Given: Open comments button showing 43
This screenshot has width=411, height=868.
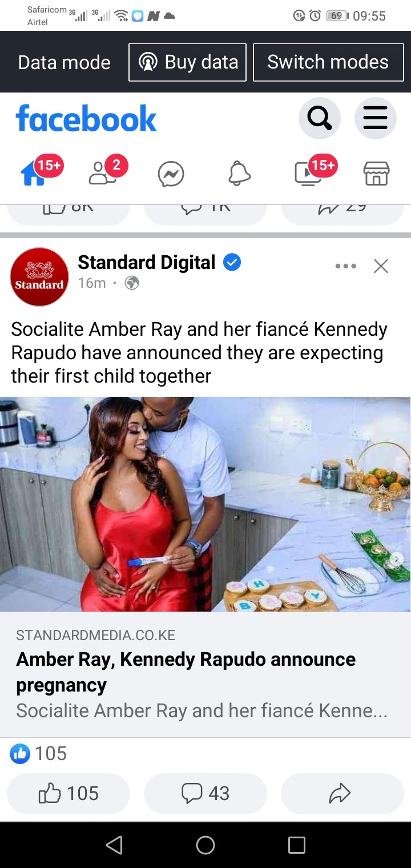Looking at the screenshot, I should click(x=205, y=793).
